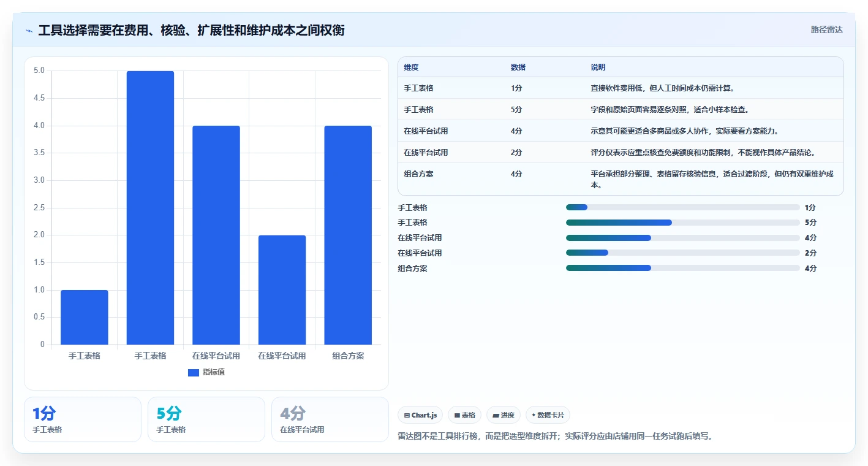Click the 数据卡片 chip
Image resolution: width=868 pixels, height=466 pixels.
[x=548, y=415]
